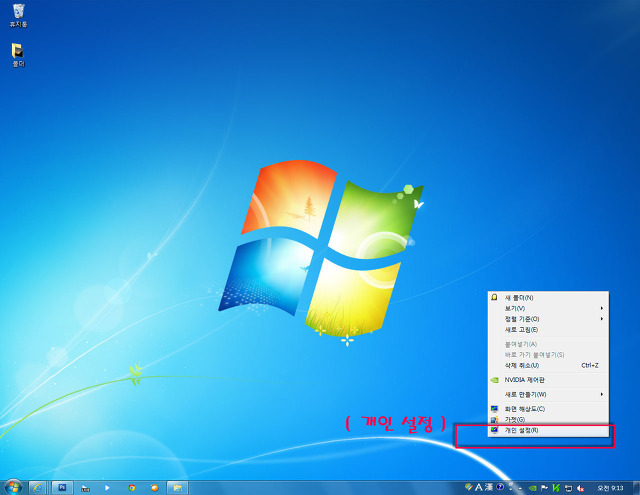Click the muted volume speaker tray icon

pos(580,488)
